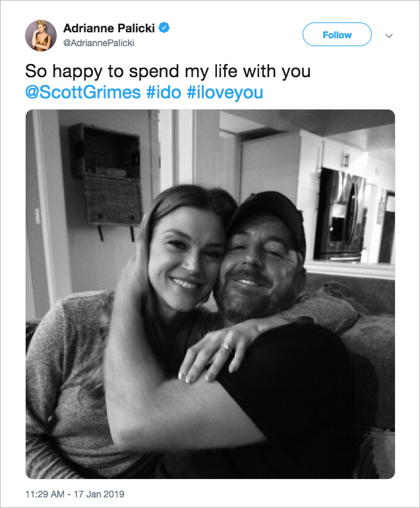Viewport: 420px width, 508px height.
Task: Open the Adrianne Palicki display name link
Action: tap(109, 28)
